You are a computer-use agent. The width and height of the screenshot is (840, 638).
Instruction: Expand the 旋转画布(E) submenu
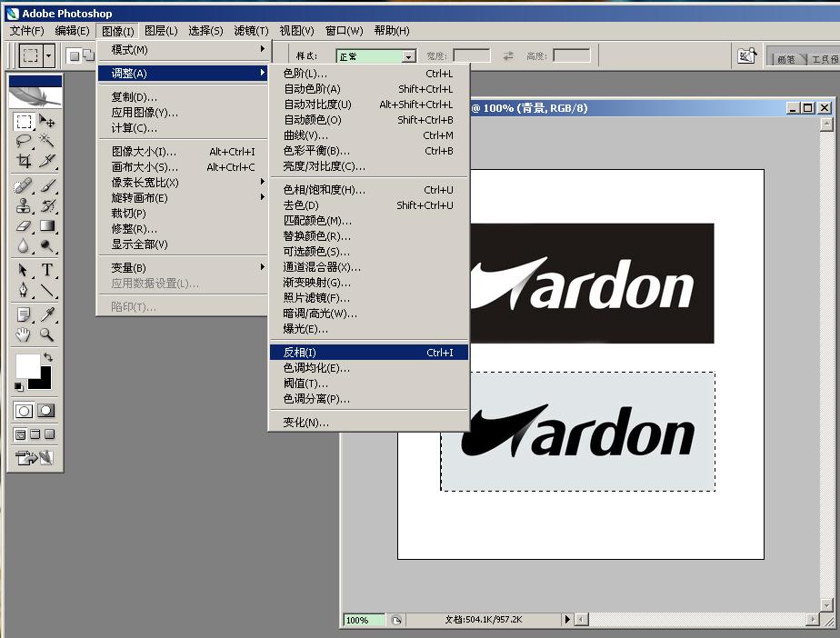184,197
